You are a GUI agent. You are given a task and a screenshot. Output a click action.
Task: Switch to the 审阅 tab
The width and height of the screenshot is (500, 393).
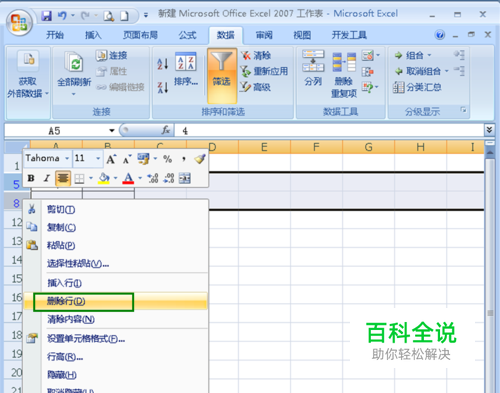pyautogui.click(x=264, y=35)
